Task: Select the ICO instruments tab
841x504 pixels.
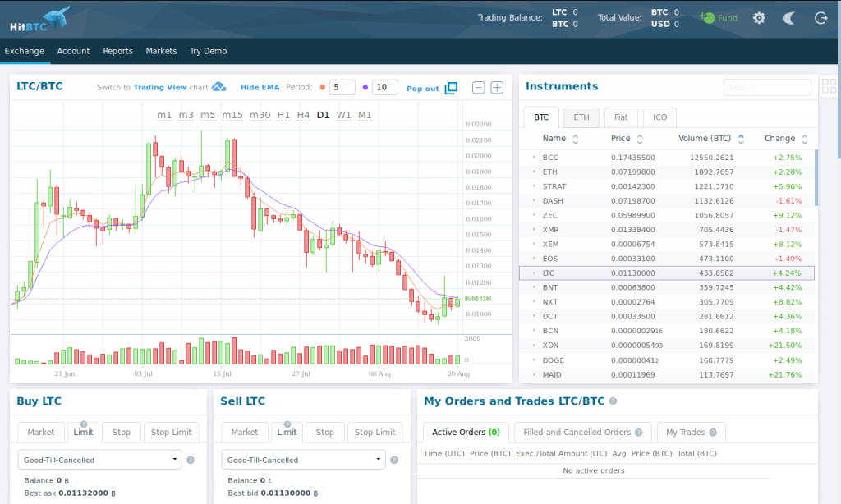Action: [659, 117]
